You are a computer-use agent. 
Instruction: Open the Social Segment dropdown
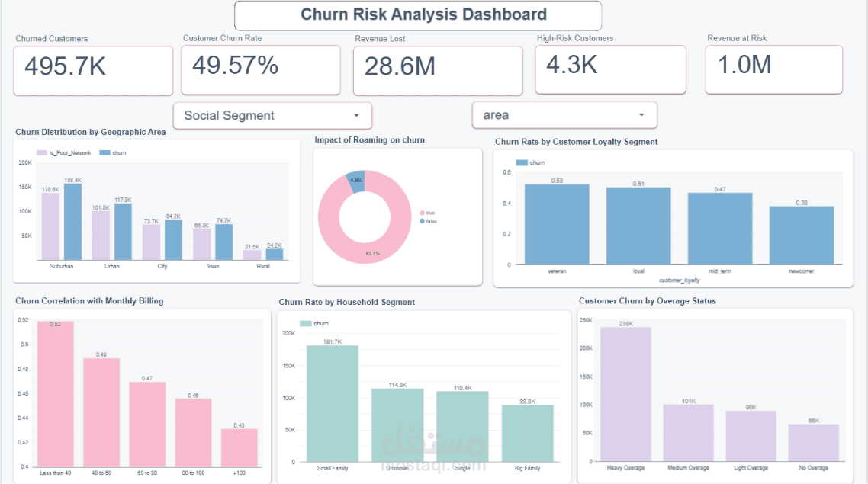272,116
